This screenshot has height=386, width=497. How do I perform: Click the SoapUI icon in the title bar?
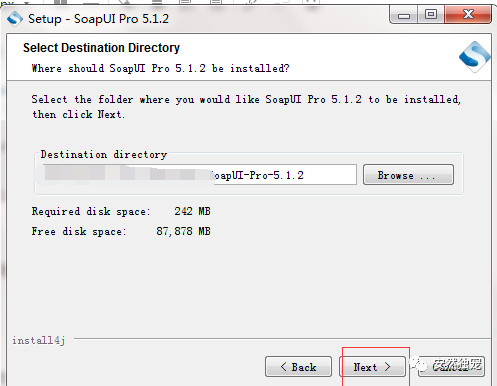click(x=15, y=19)
